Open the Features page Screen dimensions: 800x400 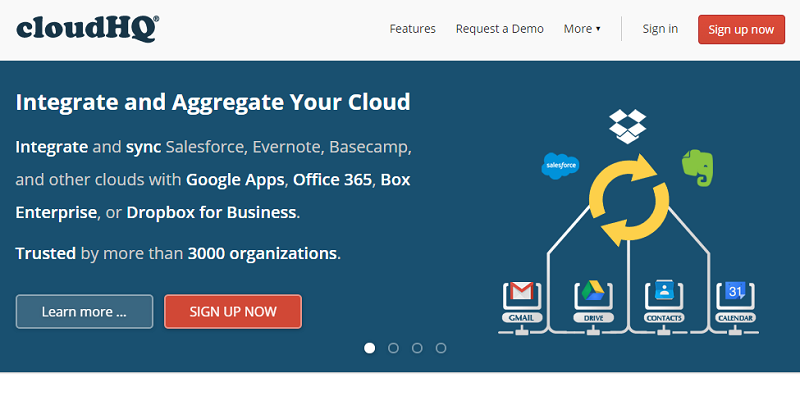coord(412,29)
